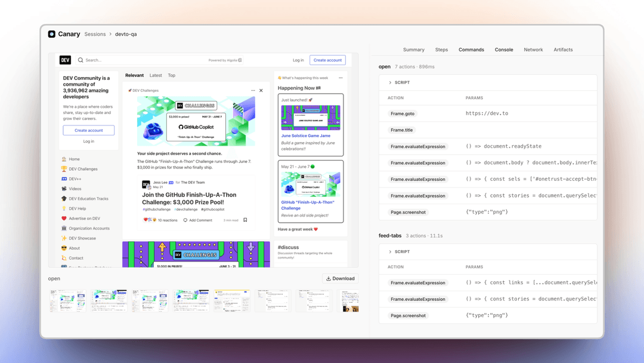The height and width of the screenshot is (363, 644).
Task: Click the Add Comment icon
Action: point(185,220)
